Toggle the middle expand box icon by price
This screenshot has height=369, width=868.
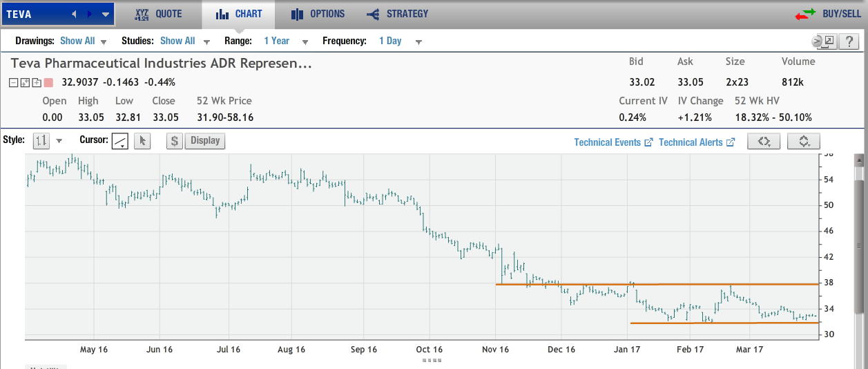25,82
